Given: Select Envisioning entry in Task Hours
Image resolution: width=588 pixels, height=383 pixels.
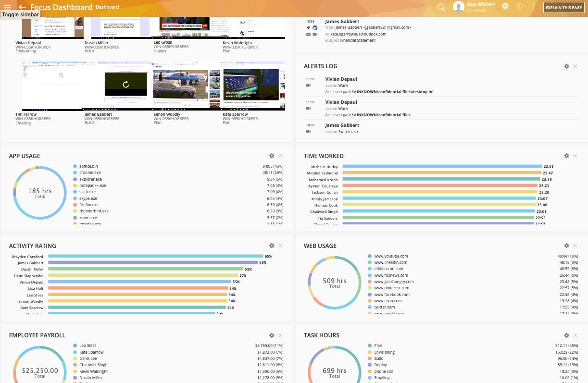Looking at the screenshot, I should coord(385,352).
